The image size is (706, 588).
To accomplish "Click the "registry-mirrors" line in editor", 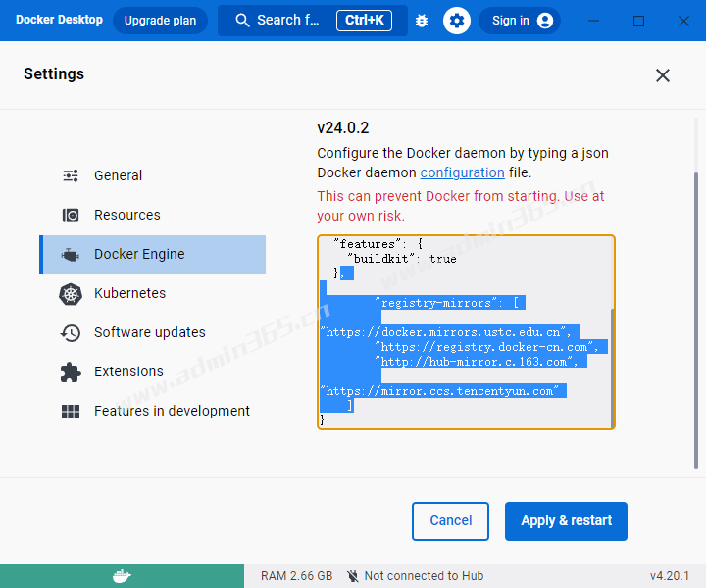I will point(449,303).
